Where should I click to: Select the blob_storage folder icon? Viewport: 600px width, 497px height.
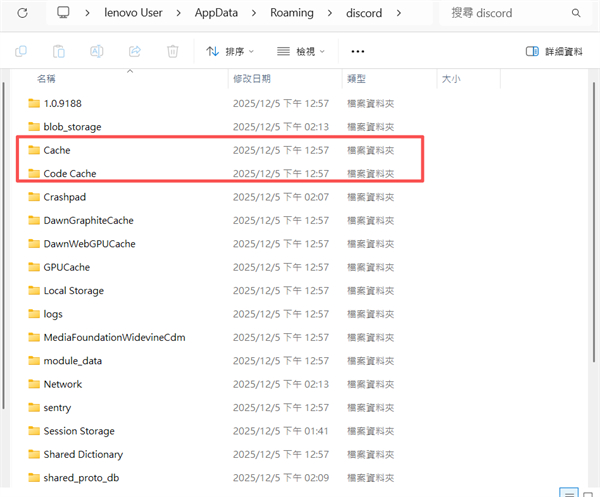[34, 127]
